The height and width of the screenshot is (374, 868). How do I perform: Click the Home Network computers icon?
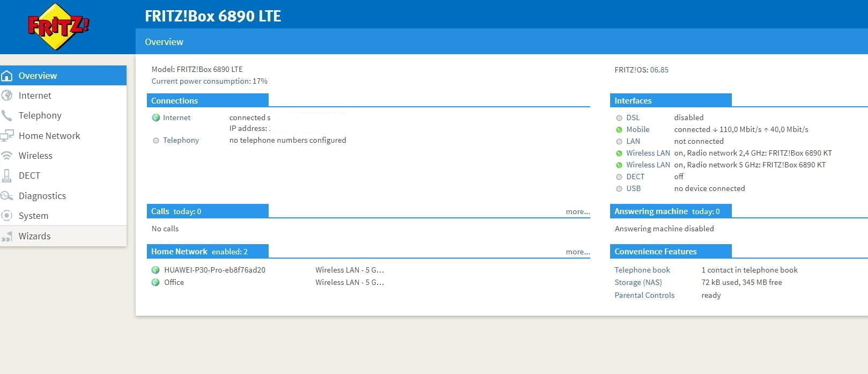point(7,136)
